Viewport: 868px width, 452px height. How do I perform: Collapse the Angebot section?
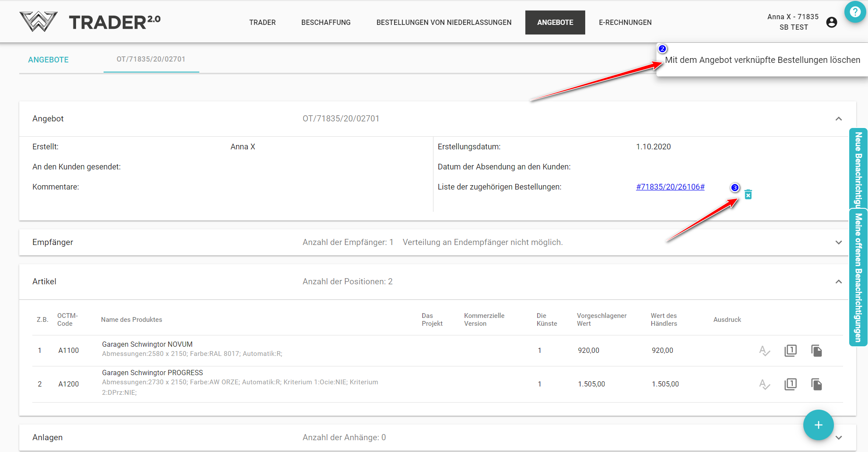[x=838, y=119]
